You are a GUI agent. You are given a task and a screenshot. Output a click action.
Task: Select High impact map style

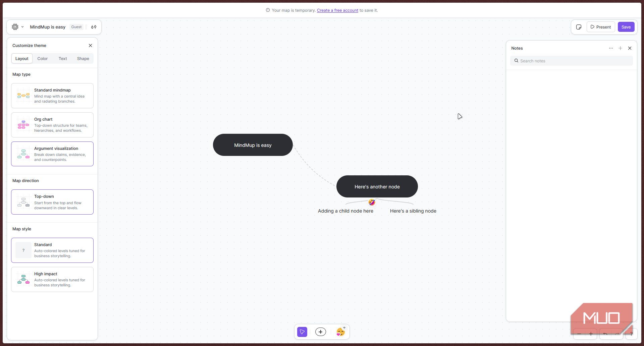click(x=52, y=279)
